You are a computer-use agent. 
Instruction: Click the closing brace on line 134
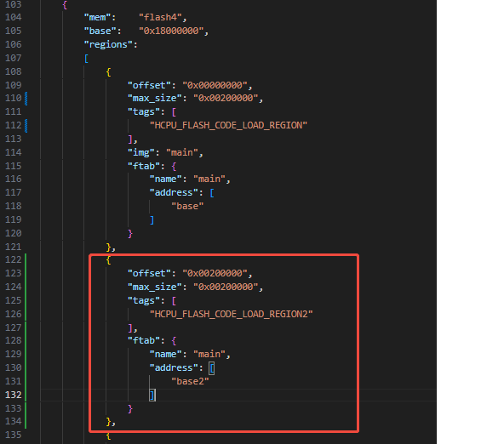coord(109,422)
